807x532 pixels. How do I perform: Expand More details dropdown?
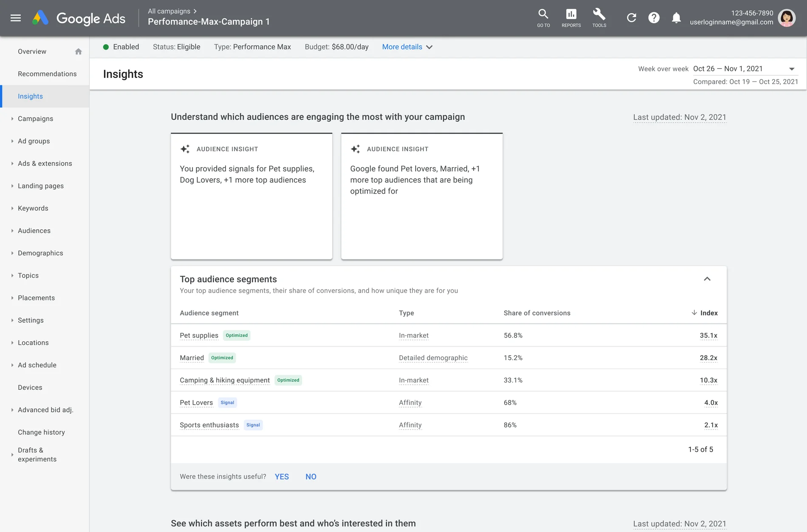[x=407, y=47]
